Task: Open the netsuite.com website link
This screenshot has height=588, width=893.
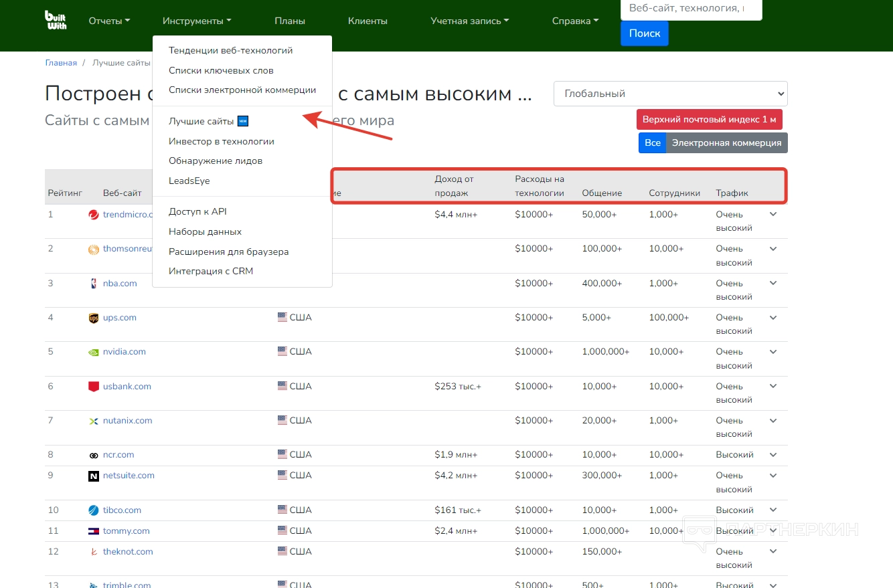Action: (x=129, y=476)
